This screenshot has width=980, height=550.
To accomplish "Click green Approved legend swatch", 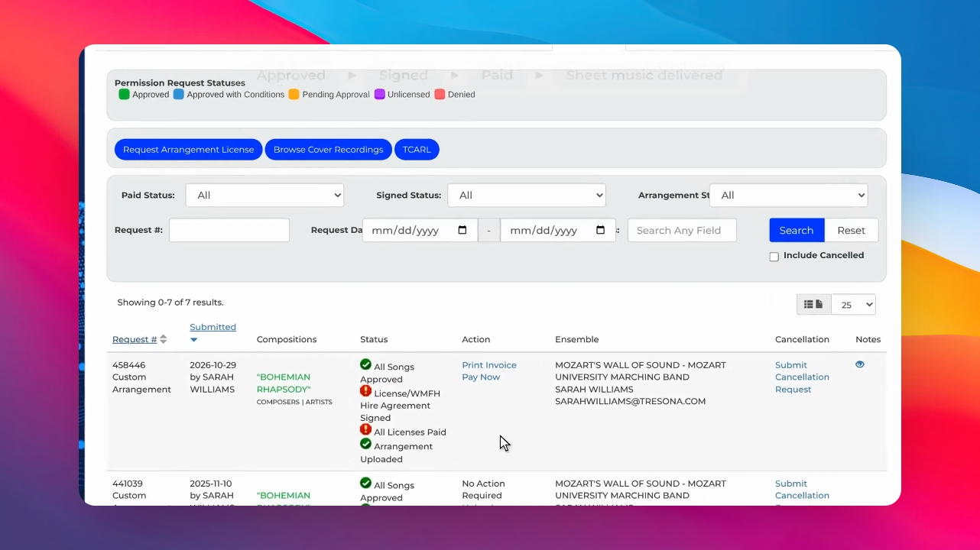I will click(124, 95).
